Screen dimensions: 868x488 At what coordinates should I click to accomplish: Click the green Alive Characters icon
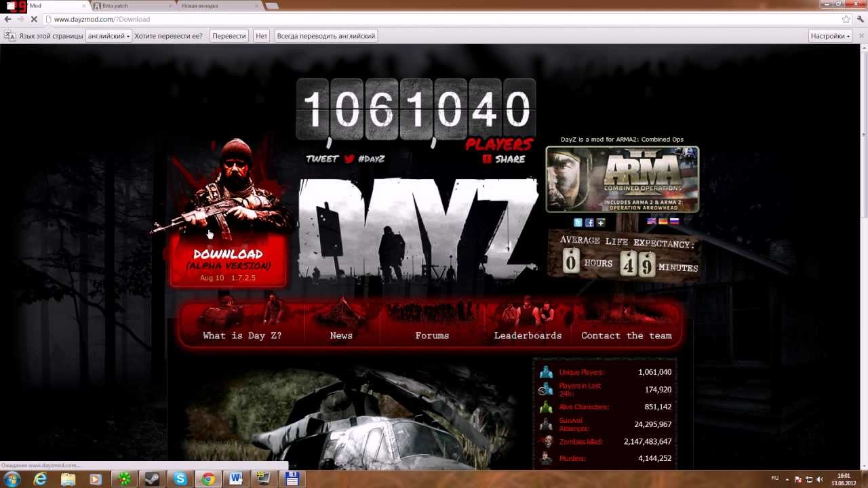click(546, 407)
